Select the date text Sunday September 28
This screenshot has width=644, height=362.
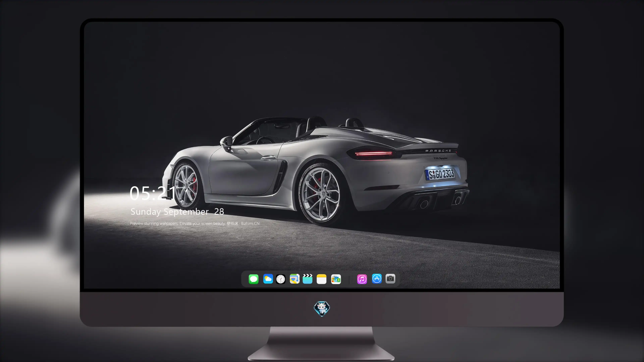(177, 212)
